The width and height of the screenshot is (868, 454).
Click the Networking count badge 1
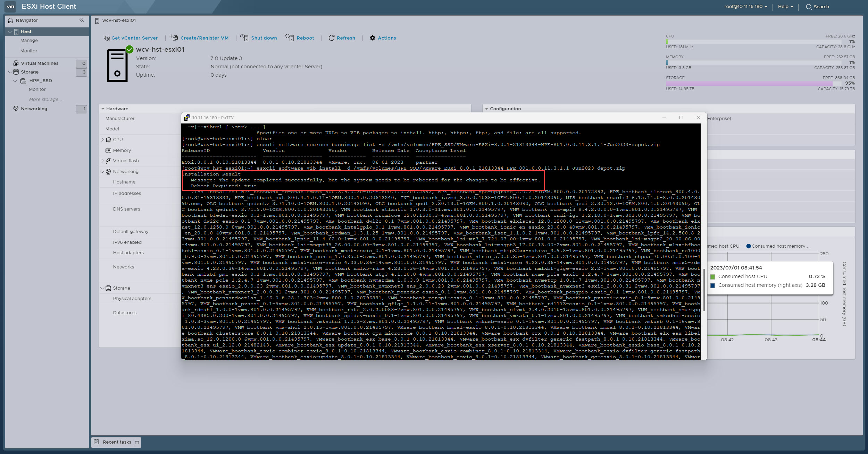point(81,109)
